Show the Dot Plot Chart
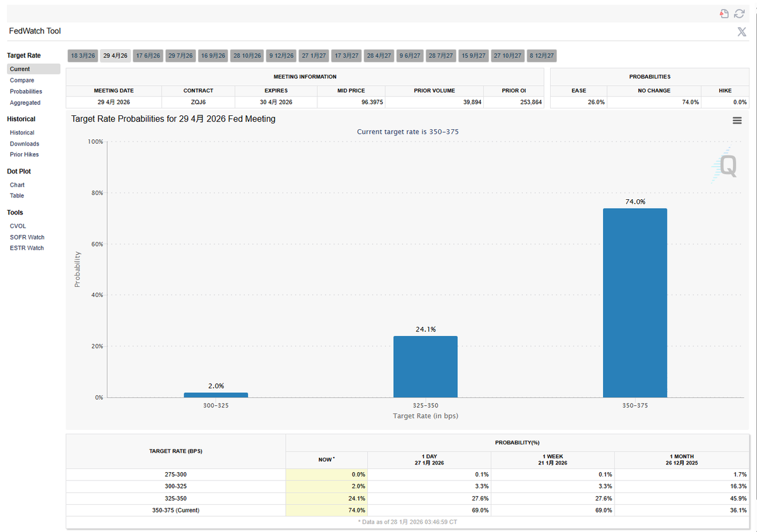Screen dimensions: 757x532 click(x=17, y=185)
